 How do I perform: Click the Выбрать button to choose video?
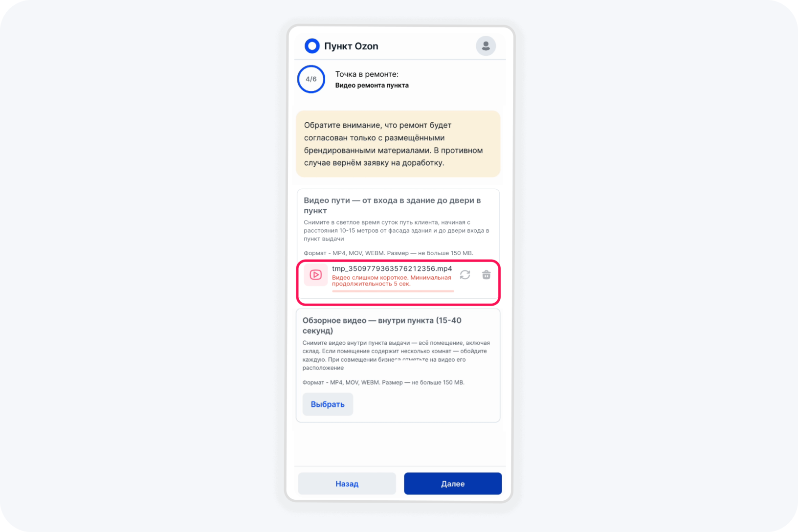coord(328,404)
